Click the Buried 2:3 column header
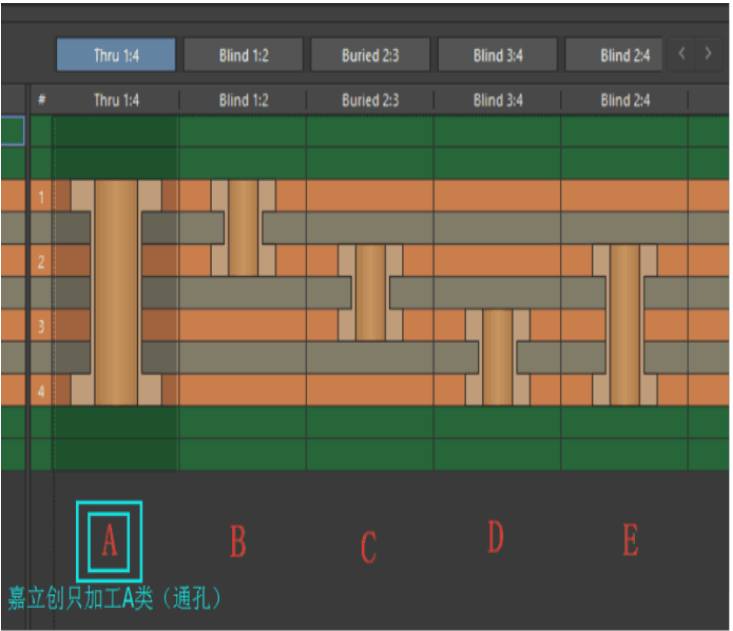Viewport: 733px width, 631px height. 370,100
